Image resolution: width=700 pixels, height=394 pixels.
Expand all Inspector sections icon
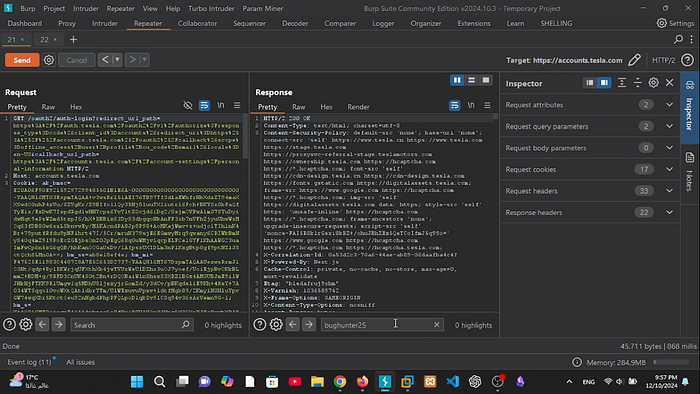[621, 83]
